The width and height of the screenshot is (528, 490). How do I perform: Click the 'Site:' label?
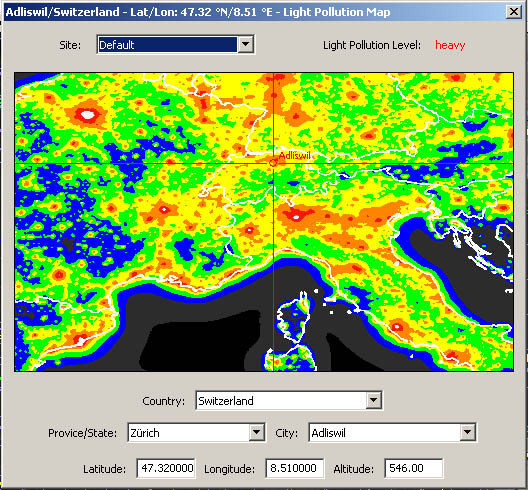pos(70,45)
